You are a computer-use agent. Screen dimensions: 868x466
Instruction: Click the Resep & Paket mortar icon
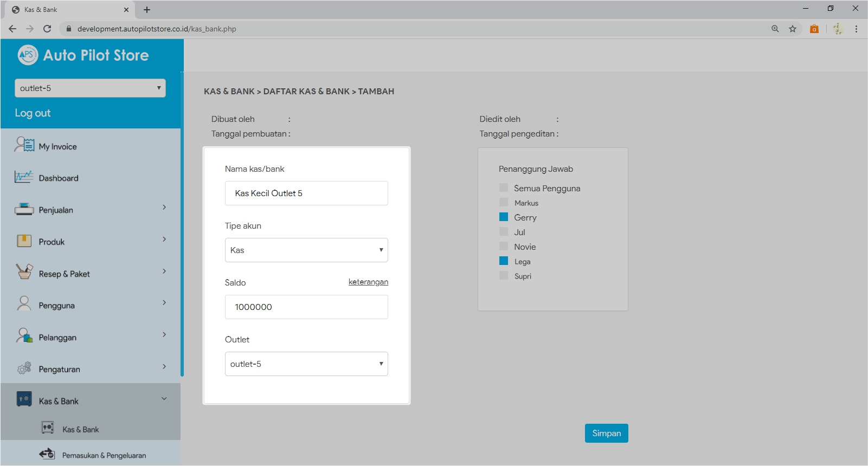pos(24,272)
